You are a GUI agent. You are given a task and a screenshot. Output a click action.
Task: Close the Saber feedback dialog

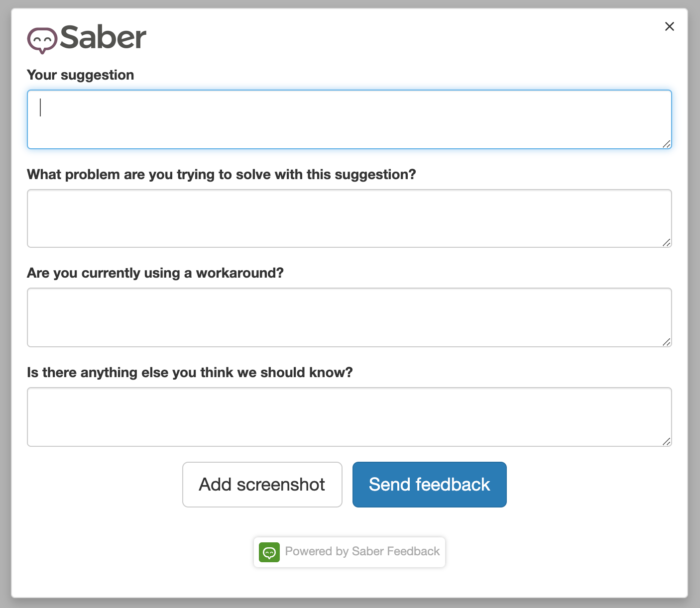pyautogui.click(x=669, y=26)
